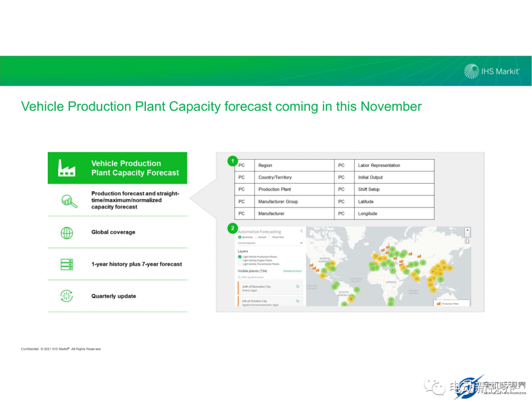Viewport: 532px width, 411px height.
Task: Click the factory icon in the green header
Action: [x=66, y=168]
